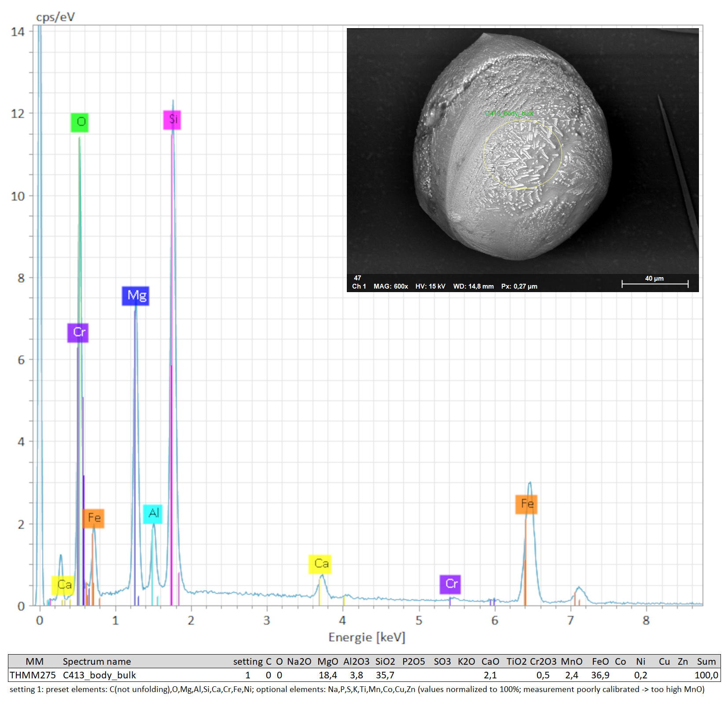Click the blue Mg element label
The width and height of the screenshot is (728, 703).
click(136, 296)
